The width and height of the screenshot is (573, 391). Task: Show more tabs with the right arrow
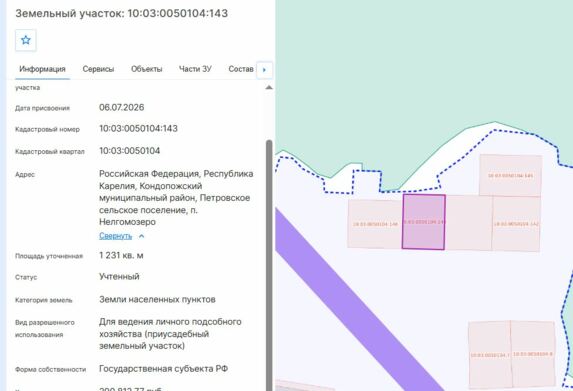265,70
